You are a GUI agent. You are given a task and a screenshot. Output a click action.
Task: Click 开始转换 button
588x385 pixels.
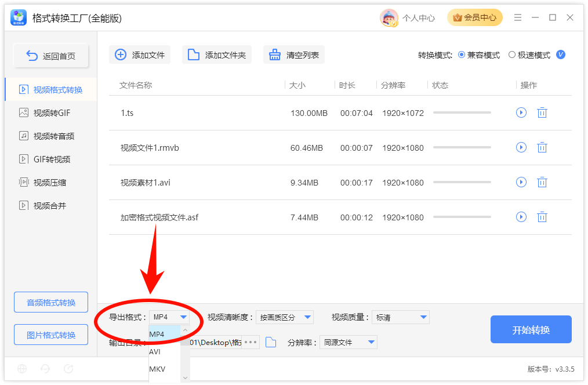pos(531,329)
